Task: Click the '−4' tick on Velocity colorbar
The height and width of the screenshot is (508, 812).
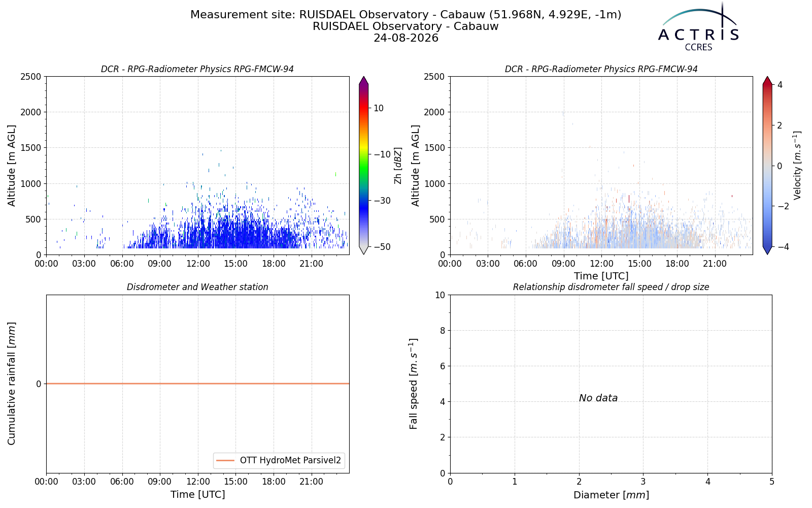Action: click(784, 247)
